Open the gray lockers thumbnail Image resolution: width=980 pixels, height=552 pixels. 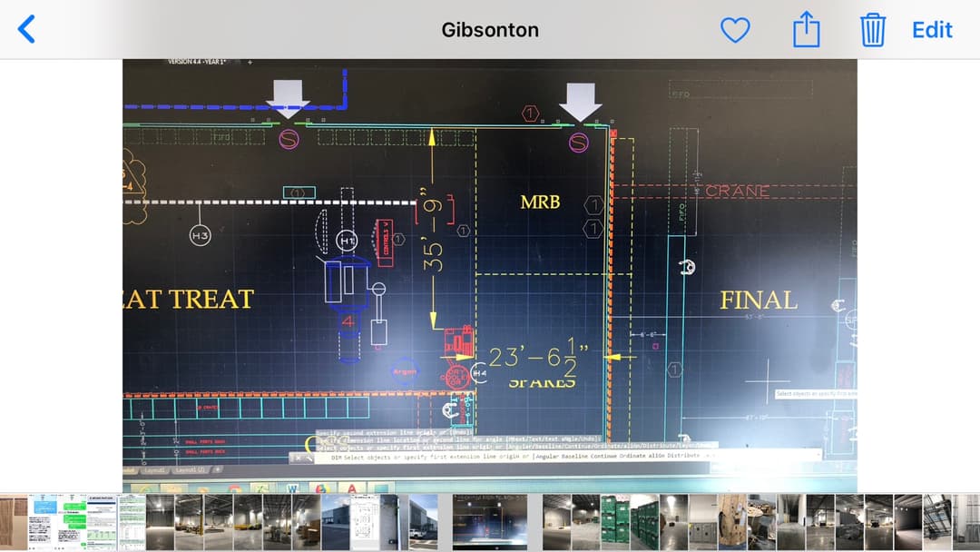[703, 522]
